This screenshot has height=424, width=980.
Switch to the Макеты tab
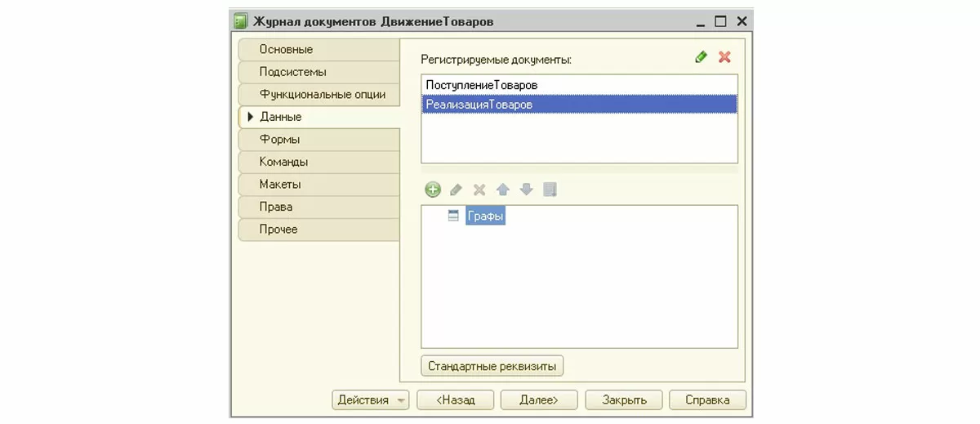point(319,185)
